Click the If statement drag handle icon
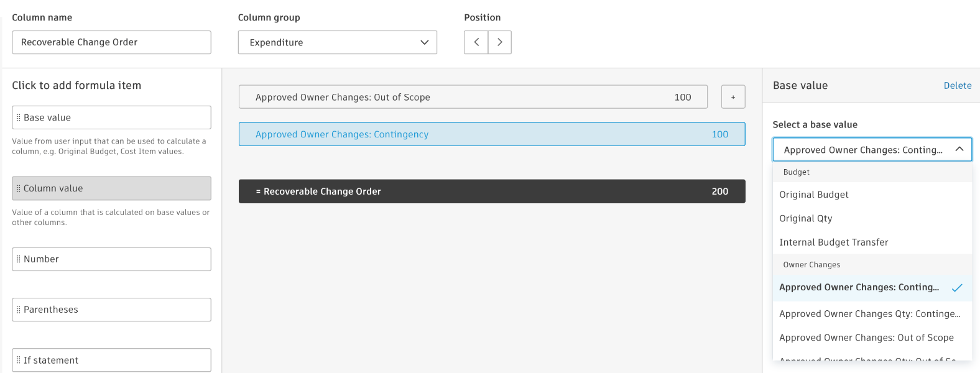 coord(19,360)
